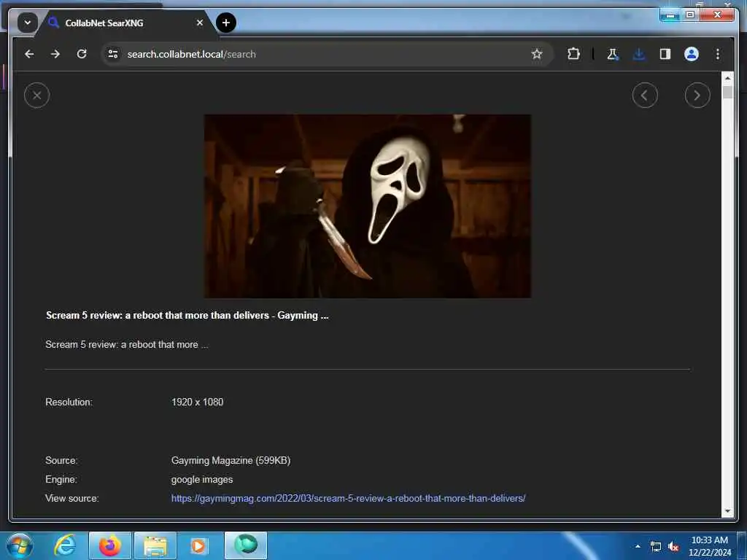Image resolution: width=747 pixels, height=560 pixels.
Task: Click the page scrollbar down arrow
Action: 727,511
